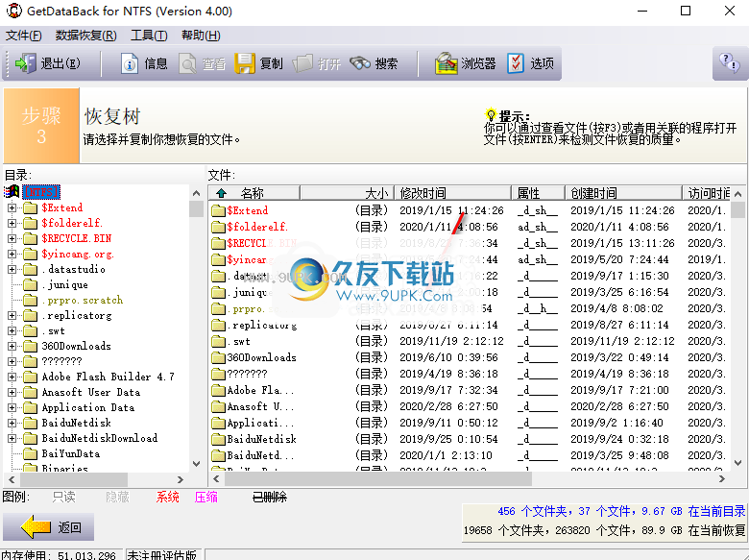Click the Open (打开) folder toolbar icon
Screen dimensions: 749x560
302,63
